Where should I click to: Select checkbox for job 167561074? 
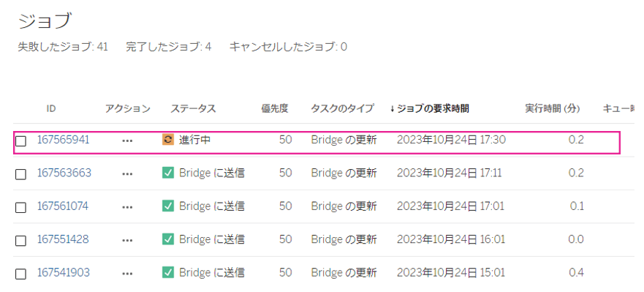click(x=20, y=208)
